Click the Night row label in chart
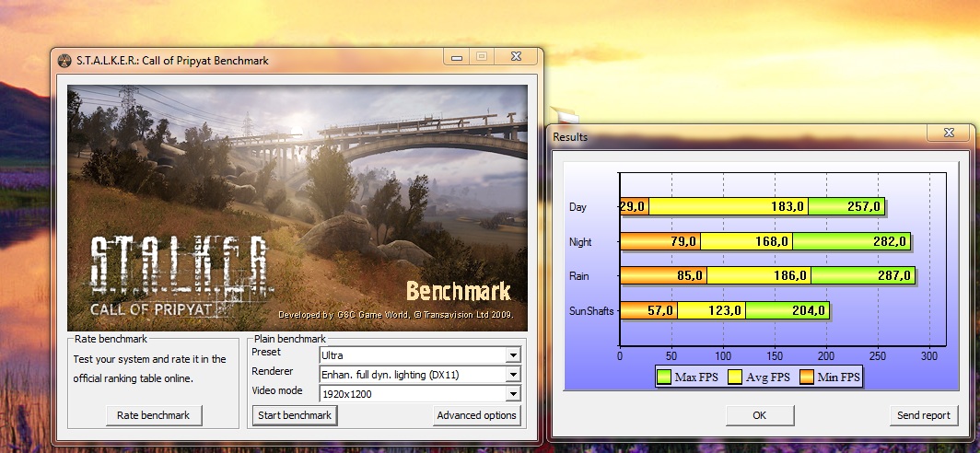The height and width of the screenshot is (453, 980). [580, 242]
